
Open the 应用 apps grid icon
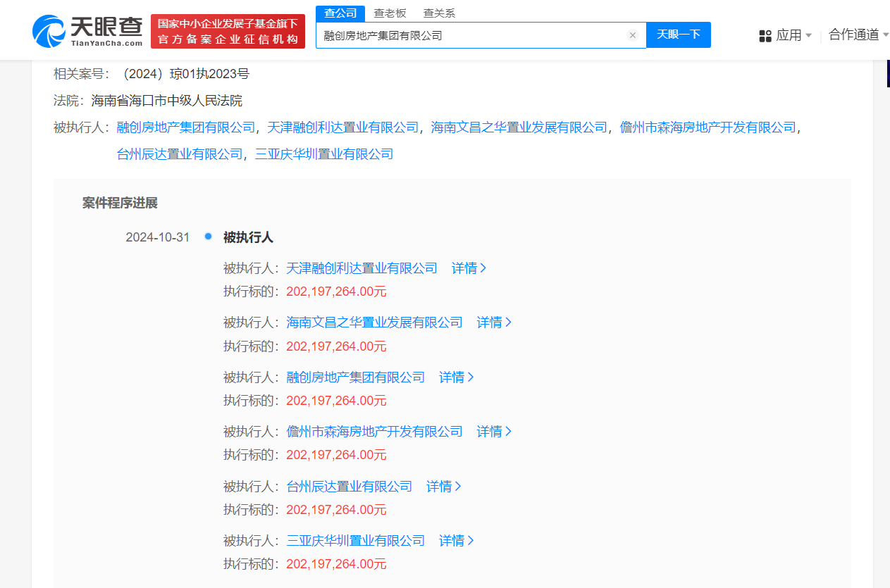[x=765, y=35]
